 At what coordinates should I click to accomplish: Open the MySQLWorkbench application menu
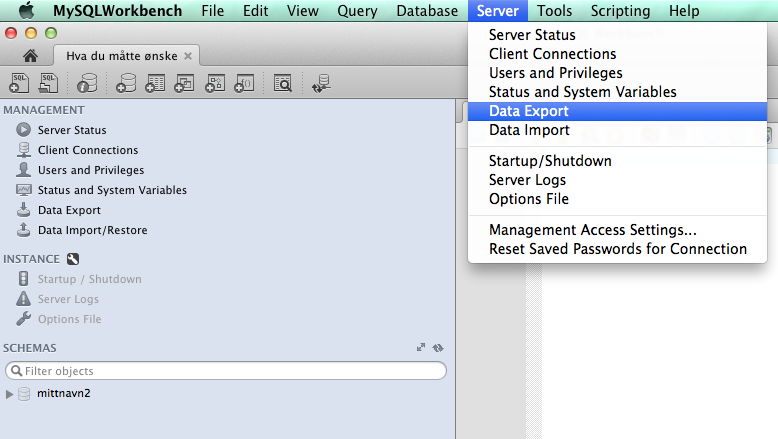(118, 10)
